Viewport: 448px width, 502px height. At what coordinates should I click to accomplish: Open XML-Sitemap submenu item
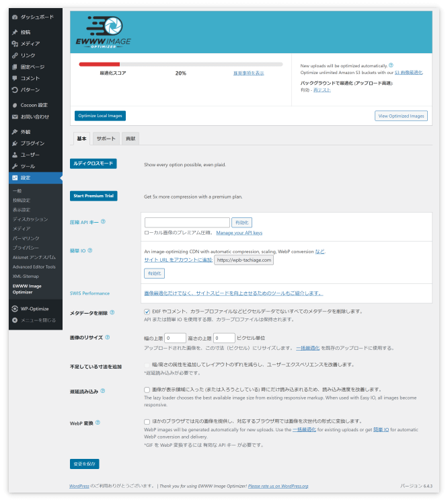tap(26, 277)
